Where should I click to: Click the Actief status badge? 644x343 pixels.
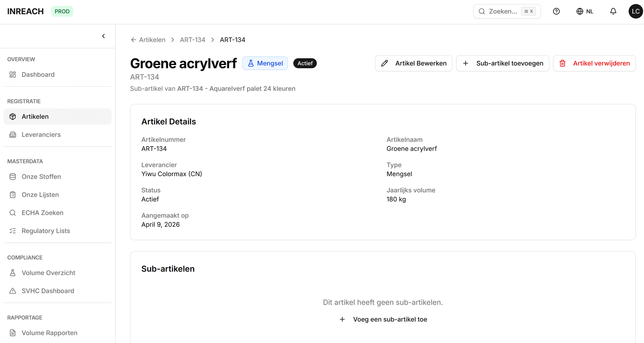coord(304,63)
